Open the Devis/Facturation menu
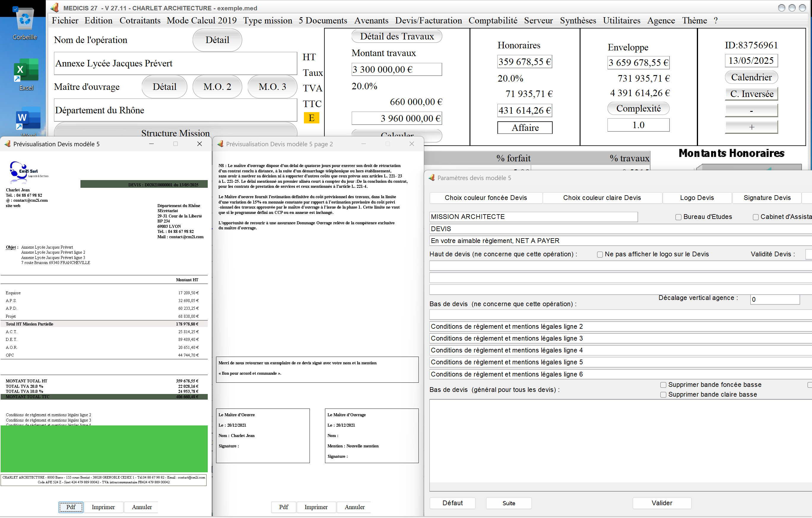The width and height of the screenshot is (812, 518). pyautogui.click(x=428, y=20)
